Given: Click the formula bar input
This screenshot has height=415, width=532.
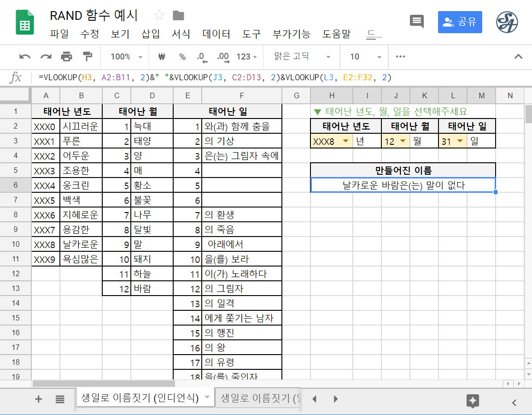Looking at the screenshot, I should tap(276, 77).
